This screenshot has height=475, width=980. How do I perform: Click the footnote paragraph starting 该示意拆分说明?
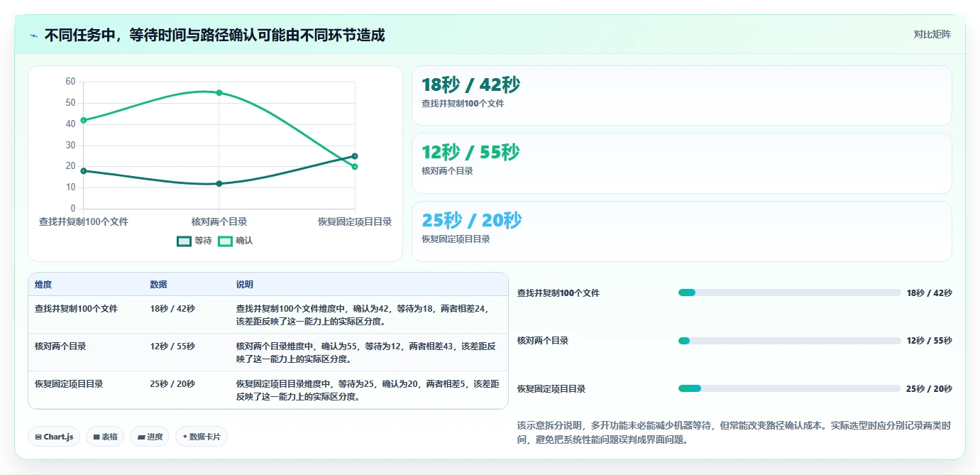pos(734,432)
